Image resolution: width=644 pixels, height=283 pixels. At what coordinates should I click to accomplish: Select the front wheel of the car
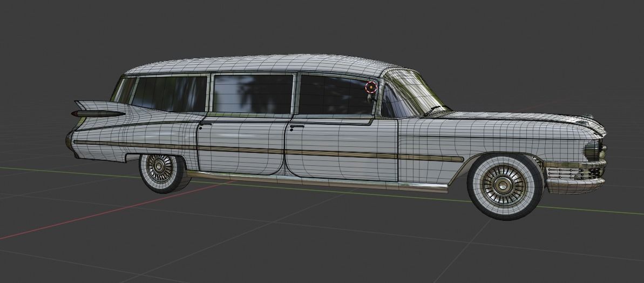pos(505,186)
